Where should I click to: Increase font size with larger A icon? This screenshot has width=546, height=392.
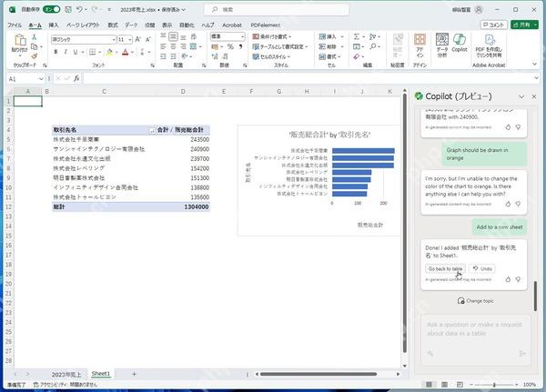pyautogui.click(x=138, y=39)
